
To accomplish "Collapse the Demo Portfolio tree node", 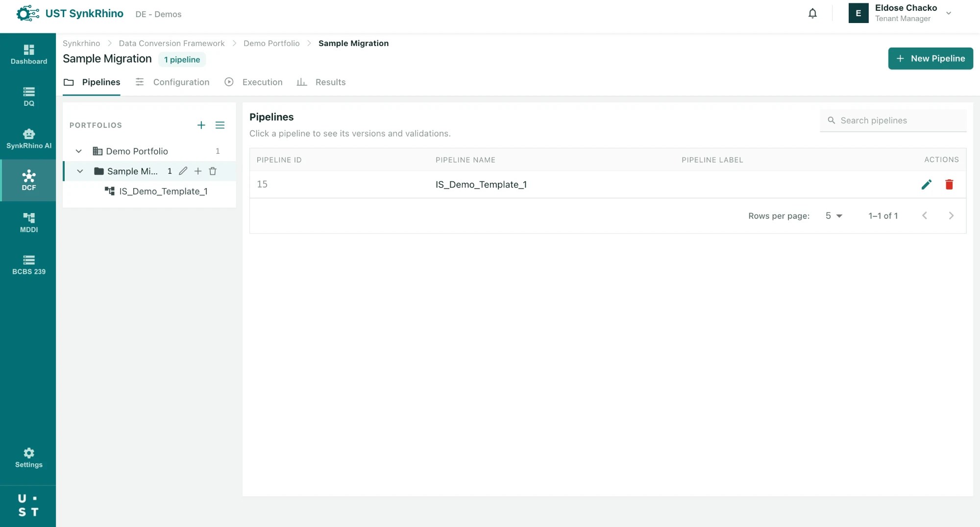I will pos(79,151).
